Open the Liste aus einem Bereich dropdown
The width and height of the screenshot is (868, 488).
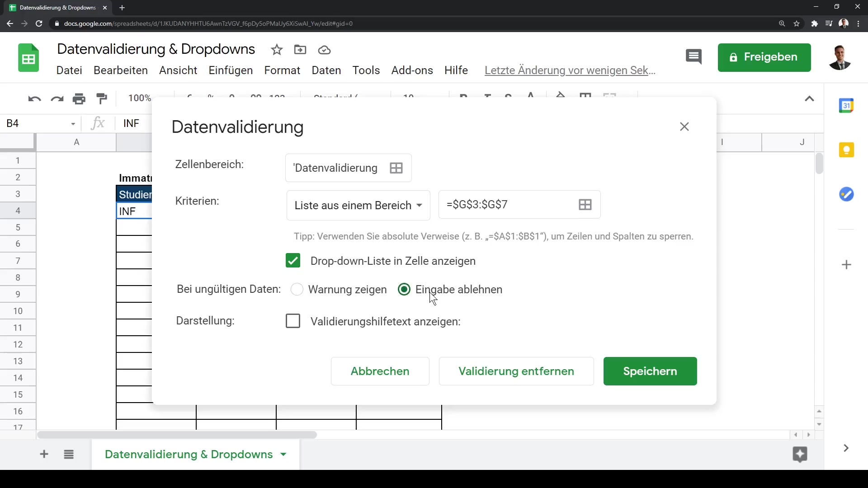358,206
